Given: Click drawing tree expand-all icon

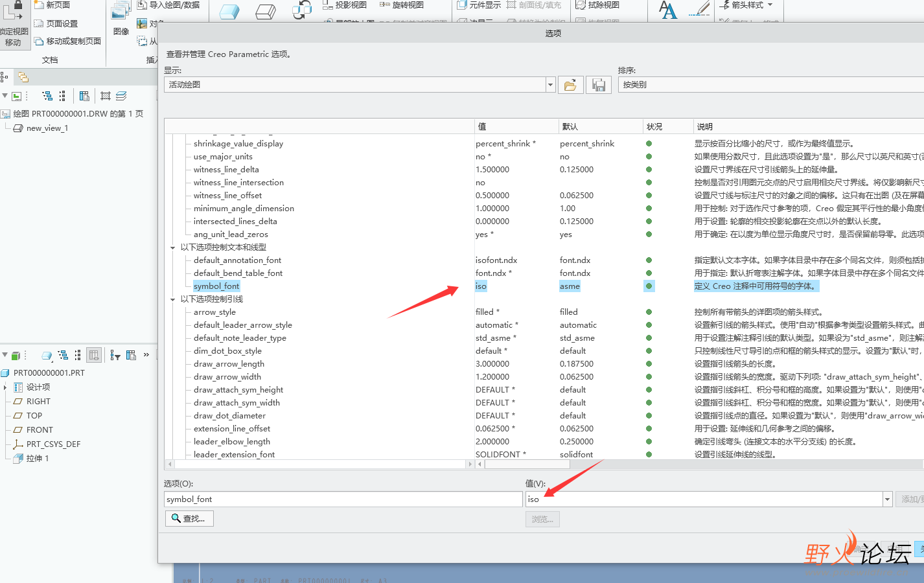Looking at the screenshot, I should pos(47,96).
